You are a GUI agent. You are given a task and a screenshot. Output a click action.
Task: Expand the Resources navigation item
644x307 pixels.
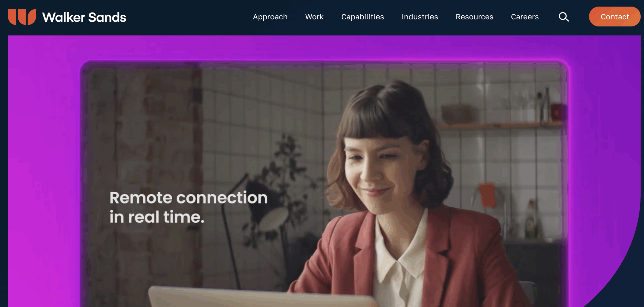pyautogui.click(x=474, y=17)
